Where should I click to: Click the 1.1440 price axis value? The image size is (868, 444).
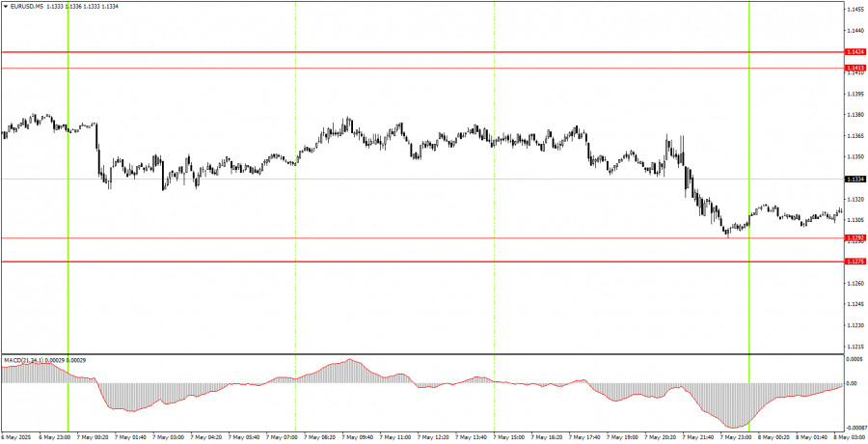coord(856,31)
